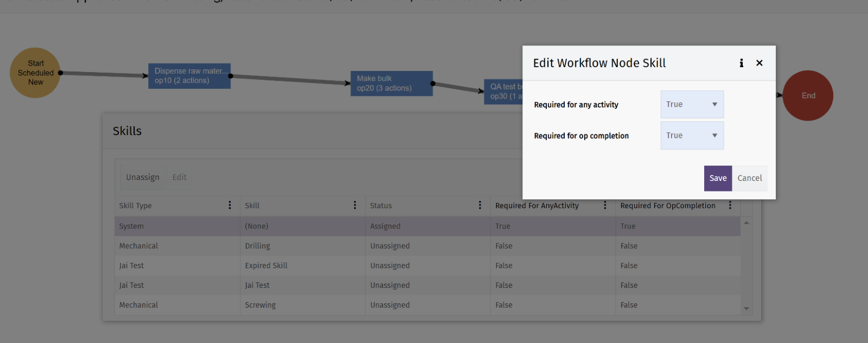This screenshot has height=343, width=868.
Task: Click the Assigned status cell
Action: [x=427, y=226]
